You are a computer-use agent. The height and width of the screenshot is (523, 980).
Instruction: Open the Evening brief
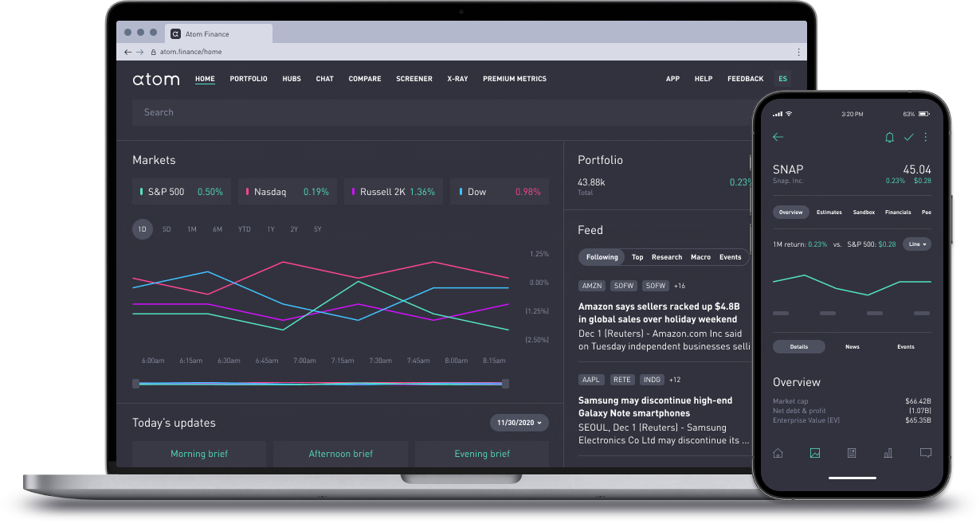482,454
